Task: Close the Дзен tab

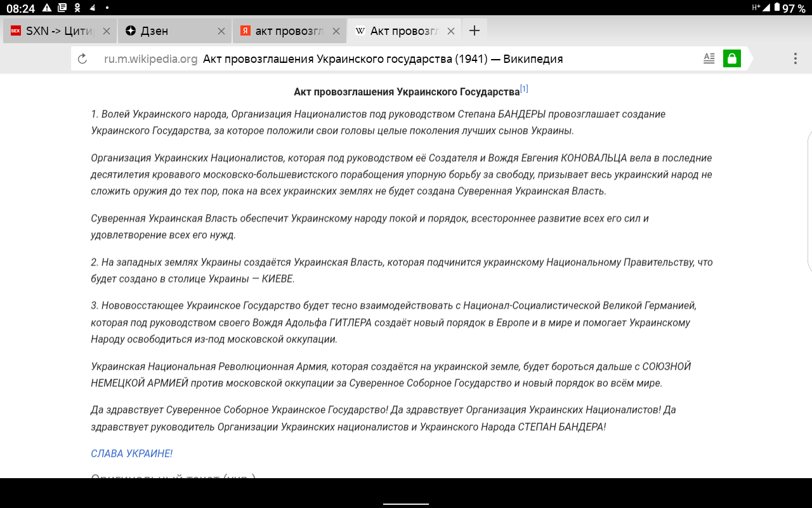Action: click(221, 31)
